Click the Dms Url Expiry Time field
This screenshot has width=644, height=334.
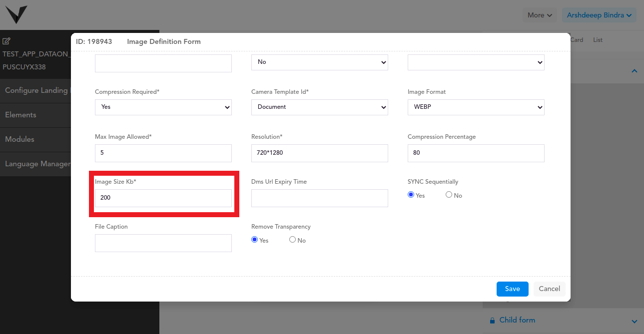(320, 198)
